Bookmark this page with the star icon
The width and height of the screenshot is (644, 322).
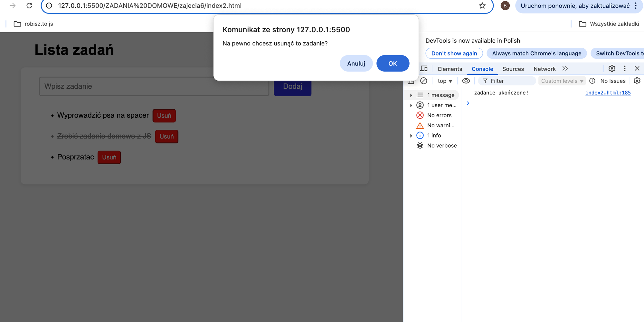tap(482, 6)
